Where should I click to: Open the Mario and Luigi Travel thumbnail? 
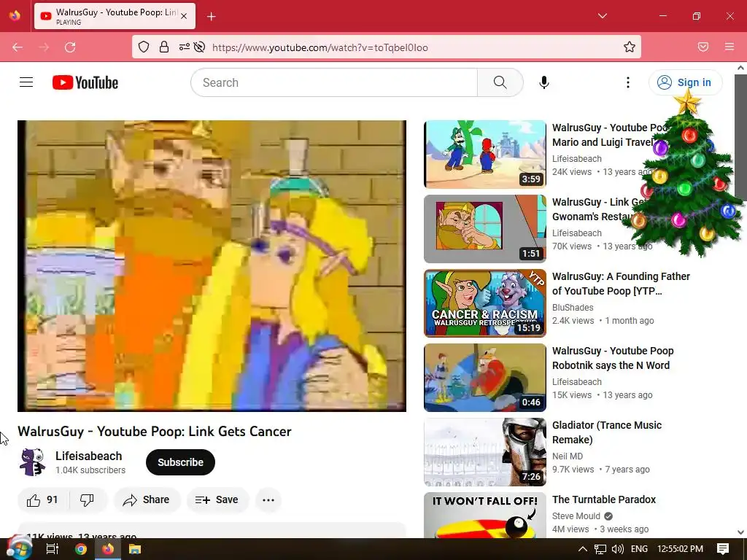tap(485, 155)
